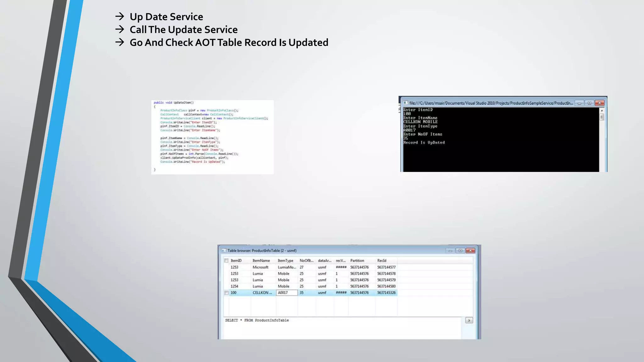Select RecId cell 5637145326

386,293
